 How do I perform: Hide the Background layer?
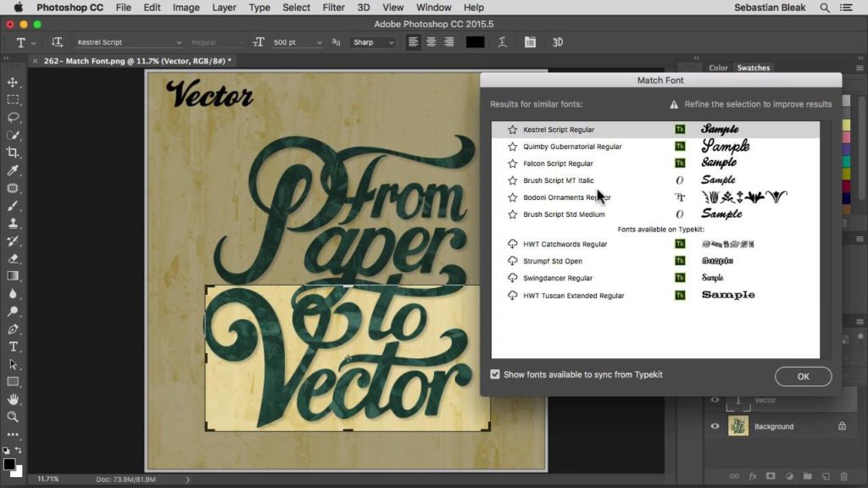click(715, 426)
